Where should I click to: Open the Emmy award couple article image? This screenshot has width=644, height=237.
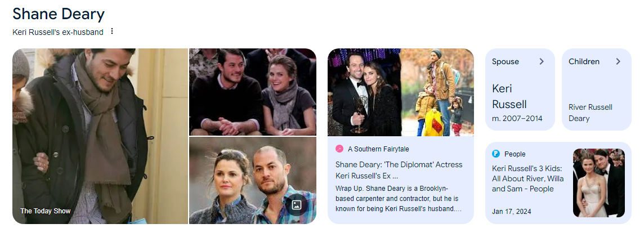click(400, 92)
